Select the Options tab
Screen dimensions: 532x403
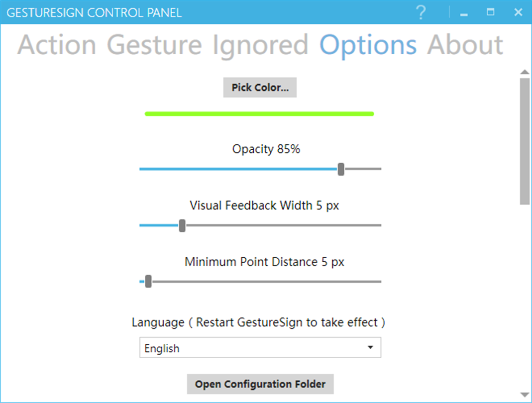[368, 45]
